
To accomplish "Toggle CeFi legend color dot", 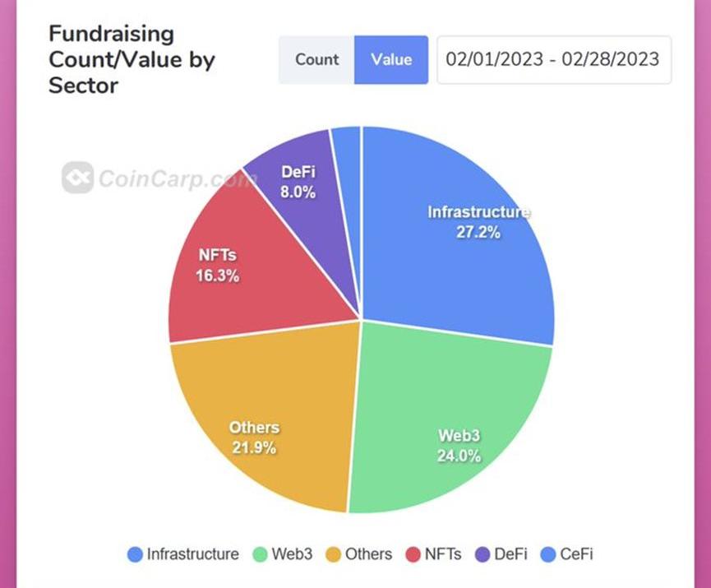I will point(549,554).
